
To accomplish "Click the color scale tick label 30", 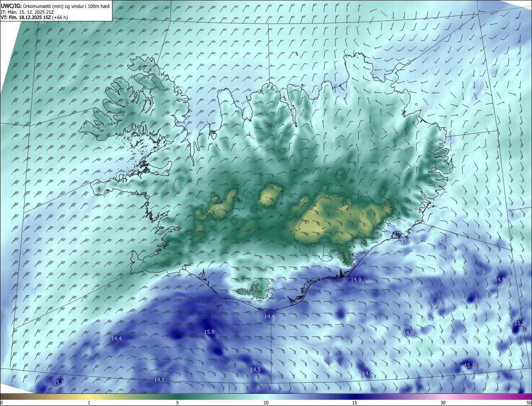I will tap(443, 403).
